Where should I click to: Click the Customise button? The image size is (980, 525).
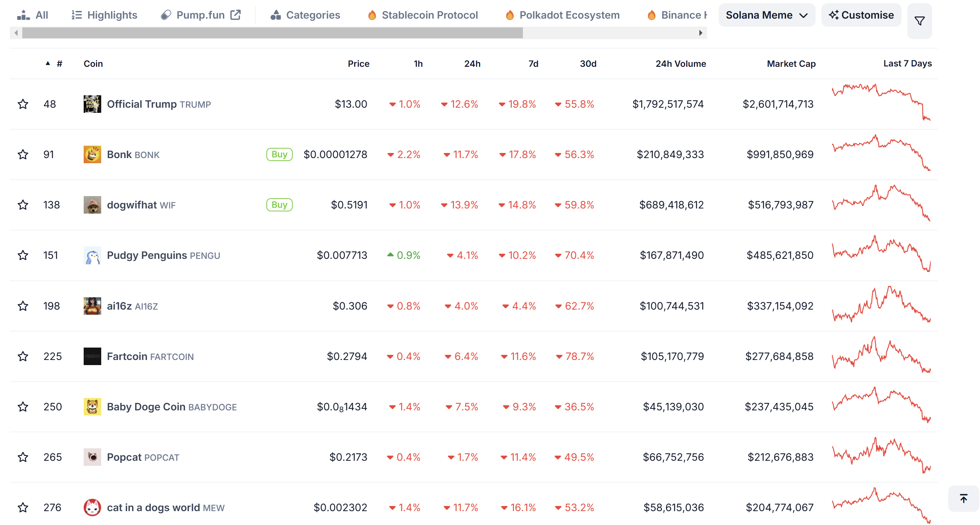point(861,15)
